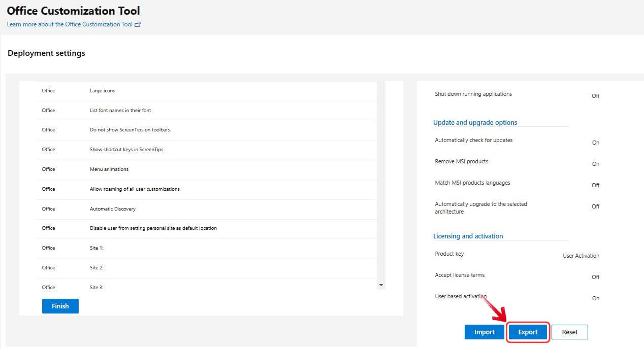Select Do not show ScreenTips on toolbars

[207, 130]
